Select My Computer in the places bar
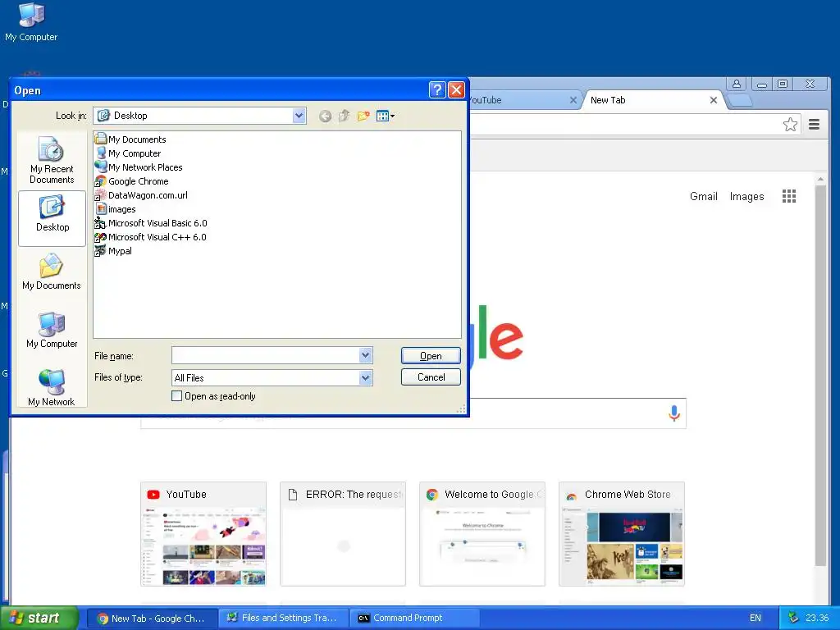 coord(52,330)
